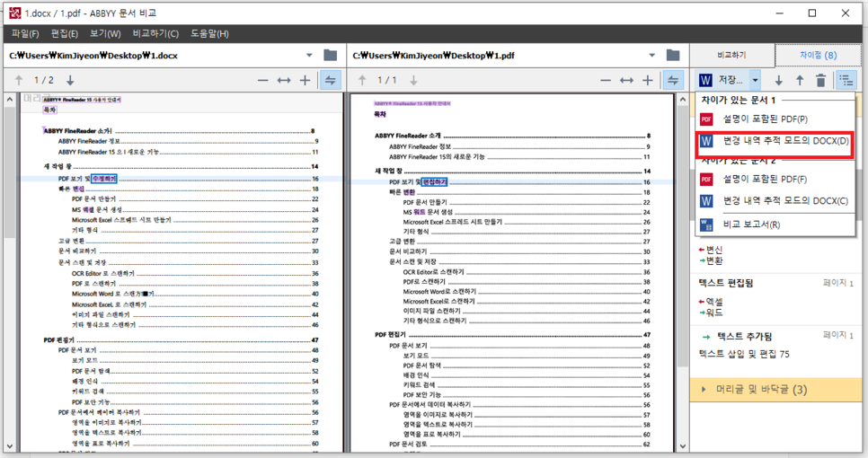
Task: Select 변경 내역 추적 모드의 DOCX(D)
Action: point(774,141)
